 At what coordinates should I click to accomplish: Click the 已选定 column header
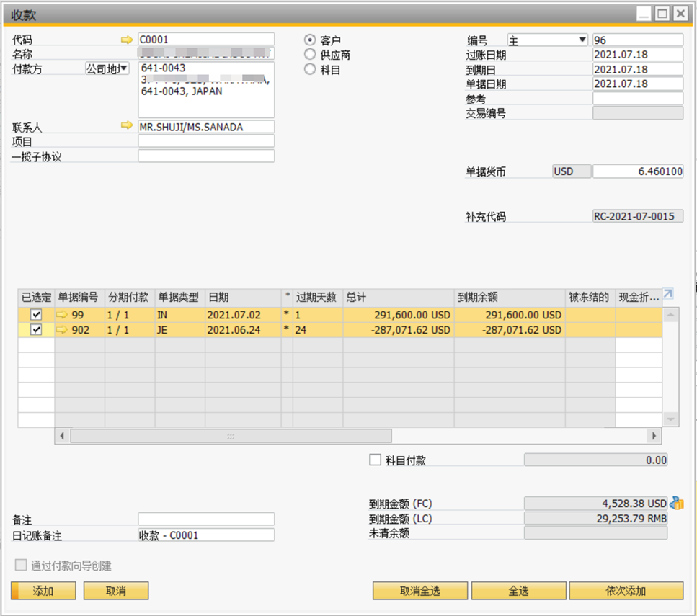coord(36,298)
